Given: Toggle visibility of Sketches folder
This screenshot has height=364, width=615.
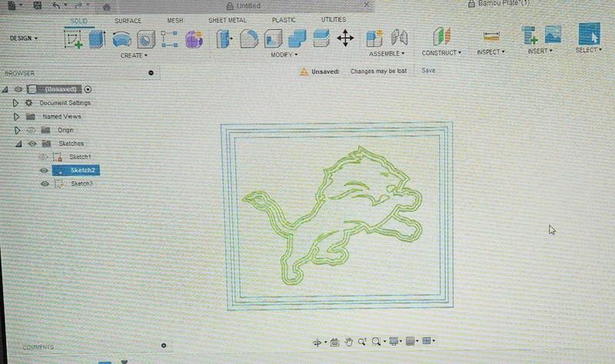Looking at the screenshot, I should coord(32,144).
